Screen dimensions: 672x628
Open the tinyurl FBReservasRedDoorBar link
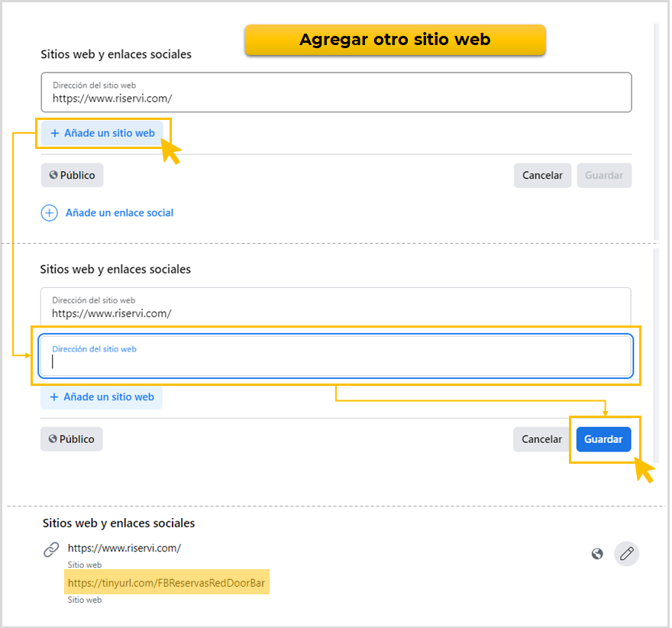pos(167,584)
